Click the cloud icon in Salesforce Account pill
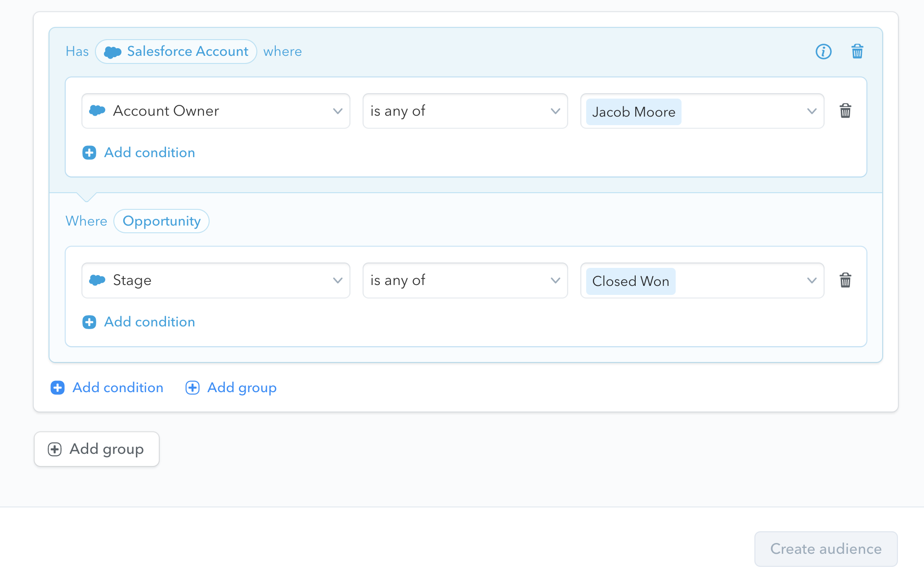 coord(112,52)
